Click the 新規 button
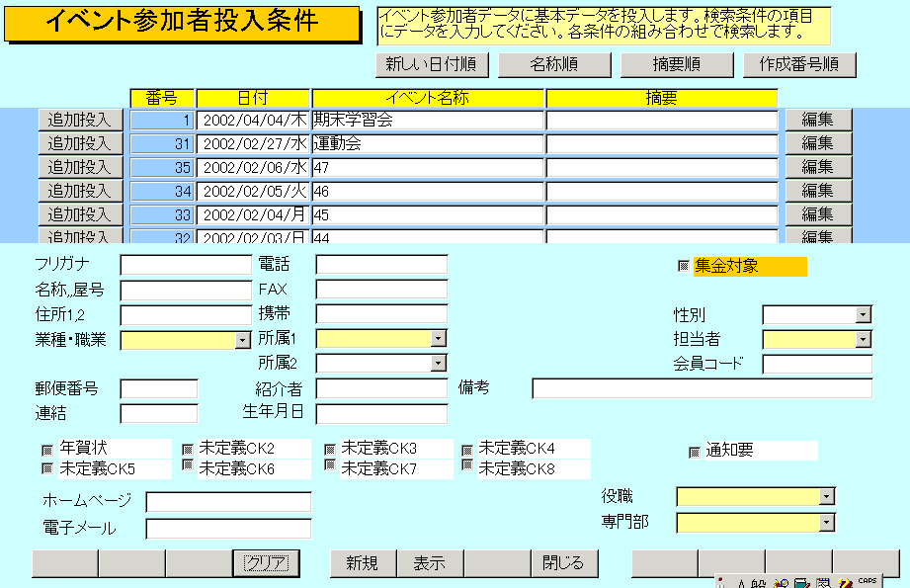This screenshot has width=910, height=588. click(364, 563)
